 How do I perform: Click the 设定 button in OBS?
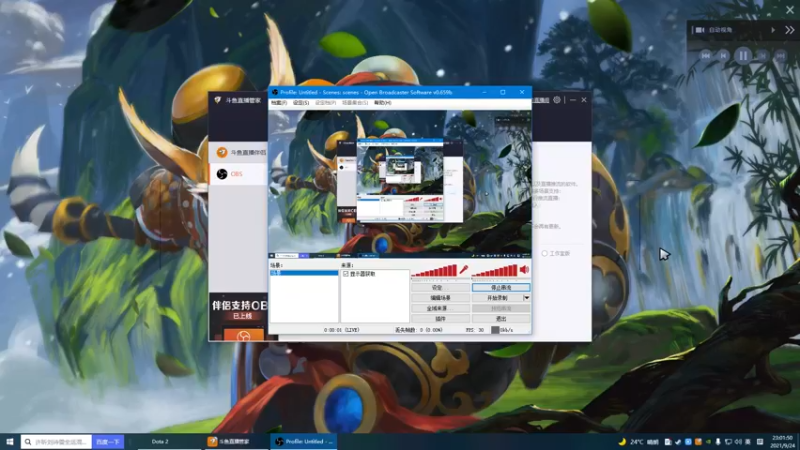click(x=440, y=288)
